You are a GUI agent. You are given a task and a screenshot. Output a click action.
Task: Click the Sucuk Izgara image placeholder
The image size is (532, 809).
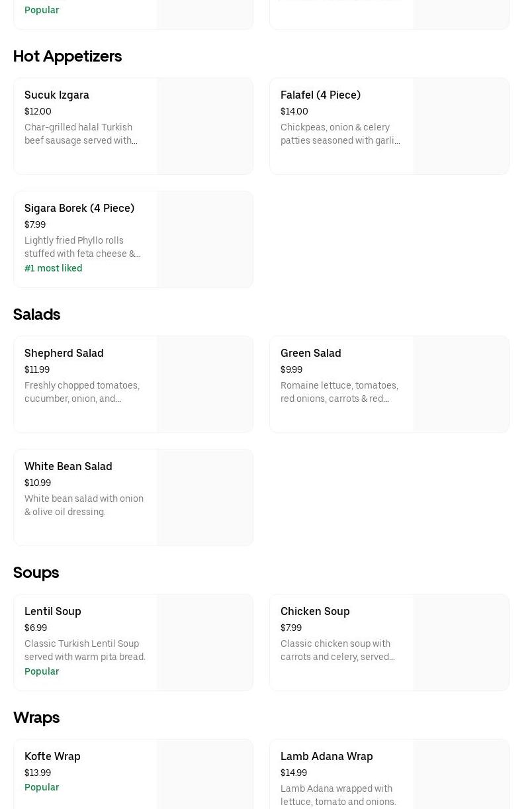[205, 126]
